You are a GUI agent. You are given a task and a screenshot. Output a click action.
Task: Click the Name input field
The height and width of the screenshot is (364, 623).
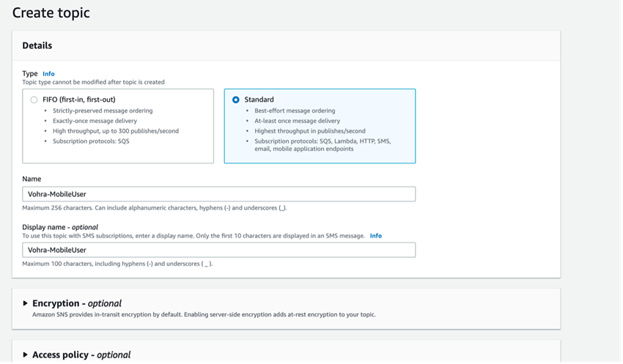218,194
